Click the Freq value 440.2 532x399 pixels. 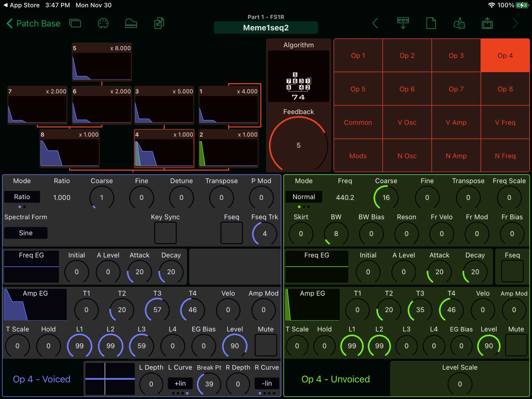pyautogui.click(x=345, y=198)
